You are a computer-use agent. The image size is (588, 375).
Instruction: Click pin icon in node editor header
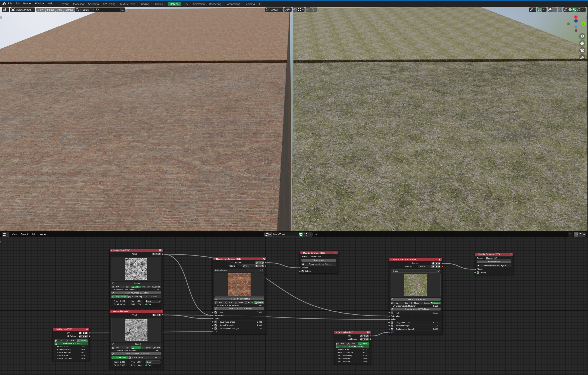[x=316, y=234]
